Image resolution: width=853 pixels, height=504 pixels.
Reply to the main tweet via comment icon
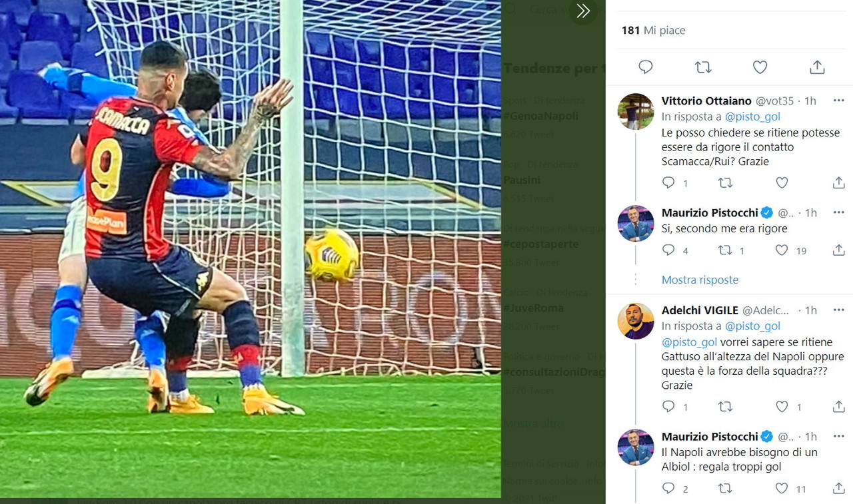[645, 67]
